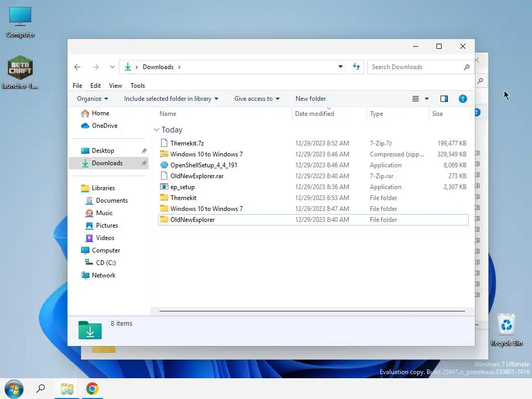Open Help with the question mark icon
Image resolution: width=532 pixels, height=399 pixels.
pos(463,99)
